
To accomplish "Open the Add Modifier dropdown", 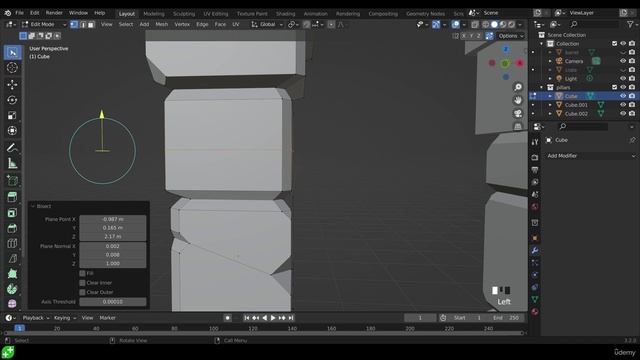I will [x=590, y=156].
